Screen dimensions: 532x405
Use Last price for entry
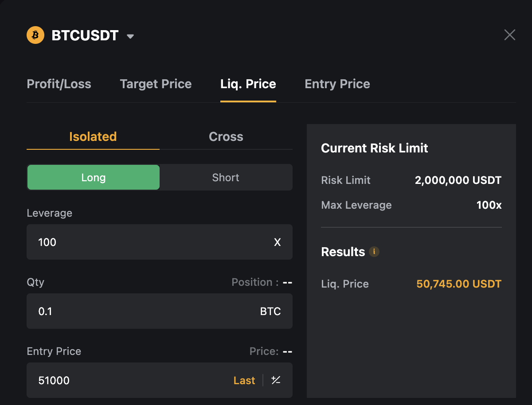click(244, 381)
